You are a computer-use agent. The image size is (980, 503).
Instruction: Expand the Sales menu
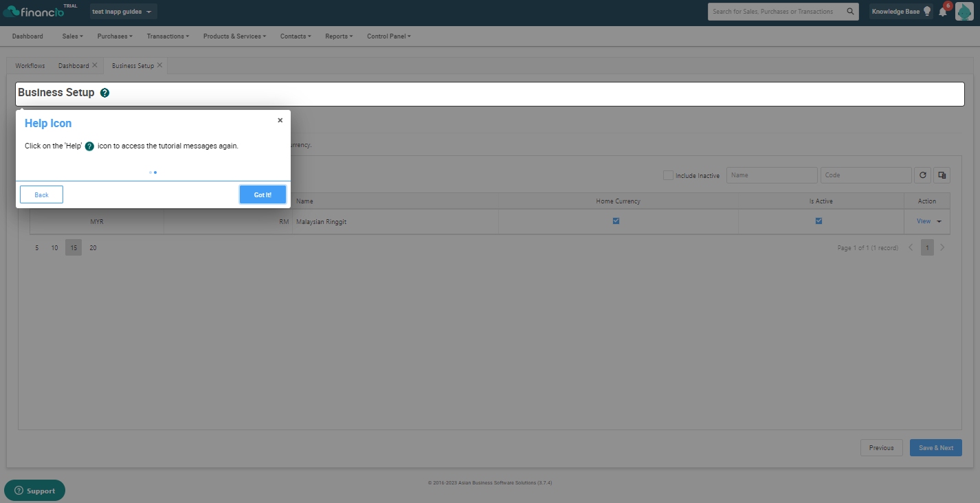[72, 36]
